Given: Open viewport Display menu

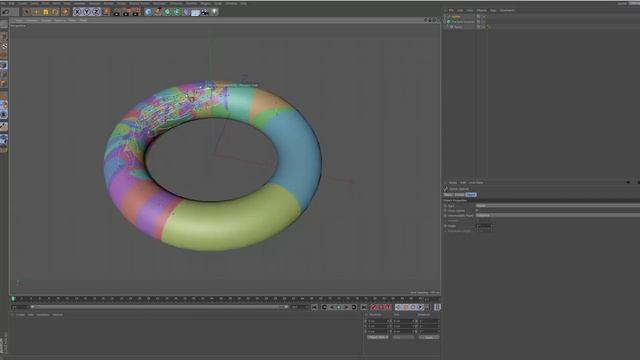Looking at the screenshot, I should [x=46, y=20].
